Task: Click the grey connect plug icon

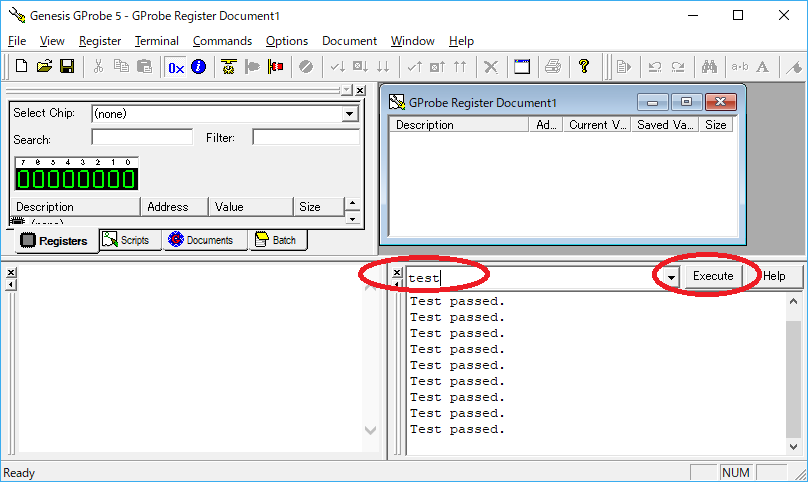Action: point(252,67)
